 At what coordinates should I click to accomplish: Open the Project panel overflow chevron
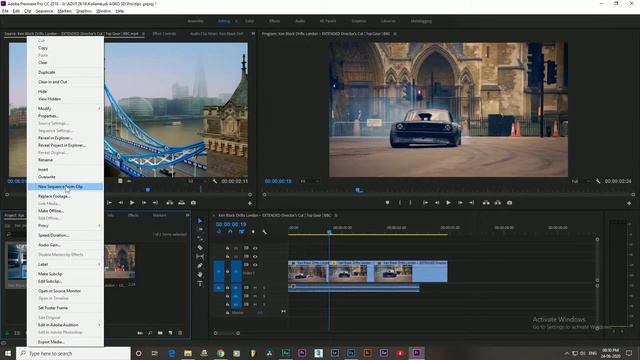(187, 215)
